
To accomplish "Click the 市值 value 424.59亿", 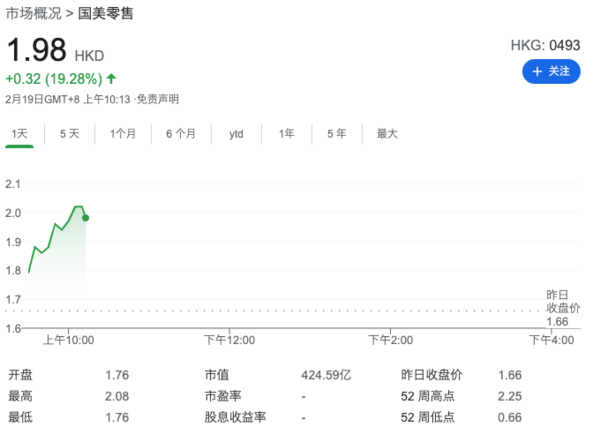I will [x=326, y=375].
